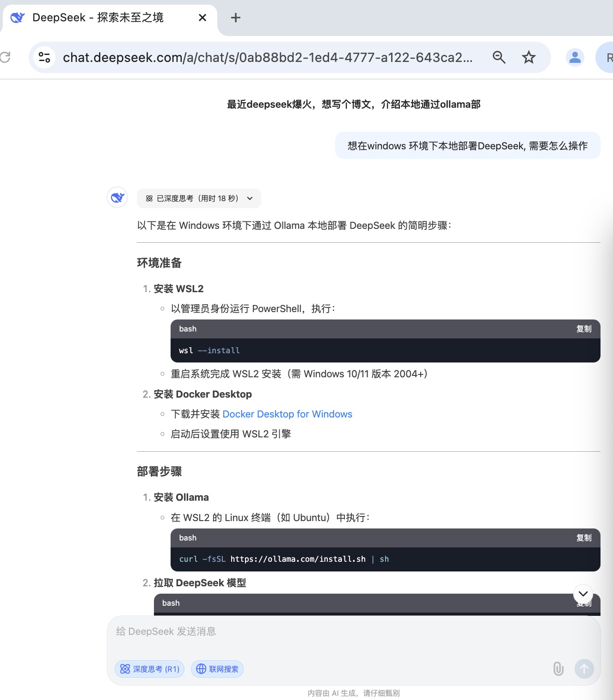Click the 环境准备 heading
The width and height of the screenshot is (613, 700).
coord(159,263)
